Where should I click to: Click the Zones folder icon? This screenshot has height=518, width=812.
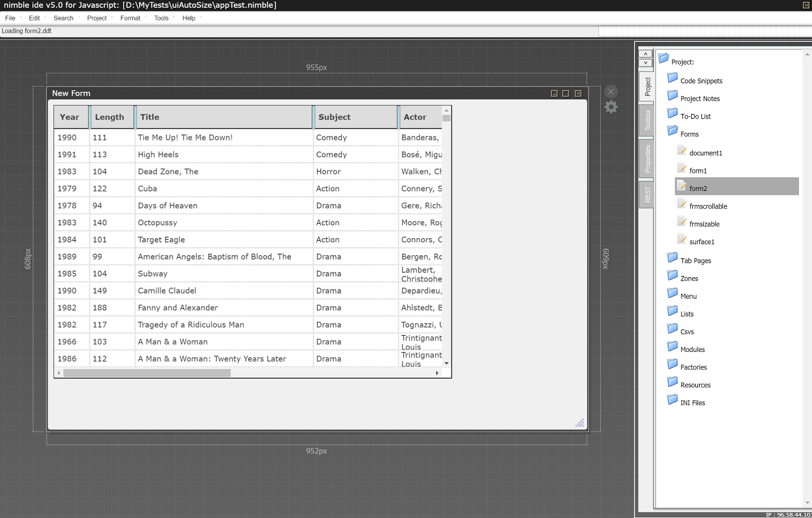[673, 275]
